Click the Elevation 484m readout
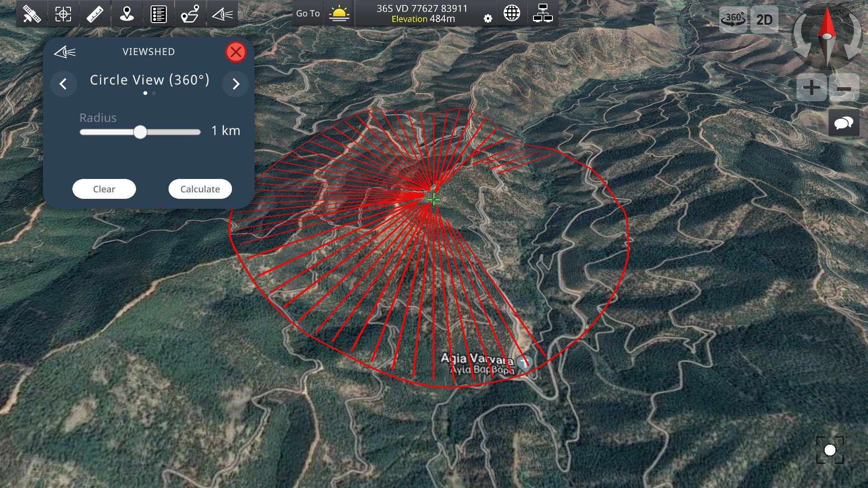This screenshot has width=868, height=488. point(423,19)
